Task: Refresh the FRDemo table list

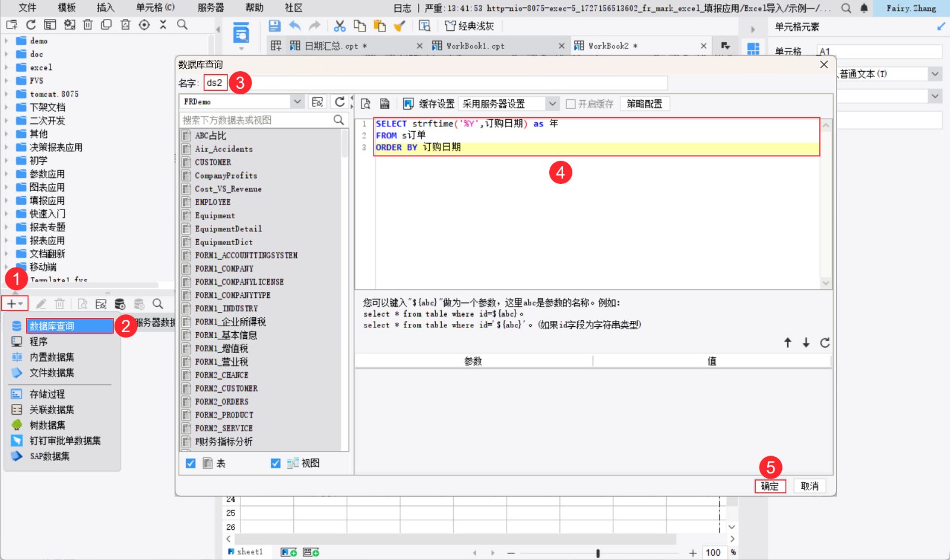Action: (339, 101)
